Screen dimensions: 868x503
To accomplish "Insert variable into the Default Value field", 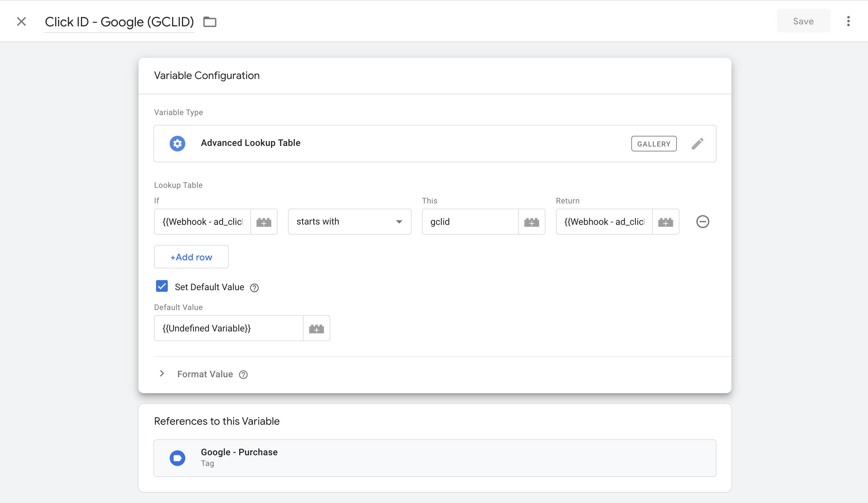I will click(x=317, y=328).
